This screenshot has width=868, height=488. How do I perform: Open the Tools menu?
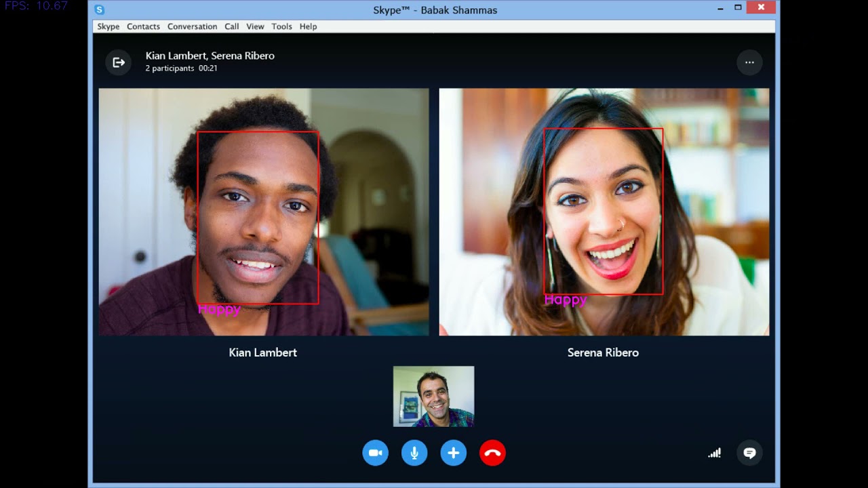[281, 26]
